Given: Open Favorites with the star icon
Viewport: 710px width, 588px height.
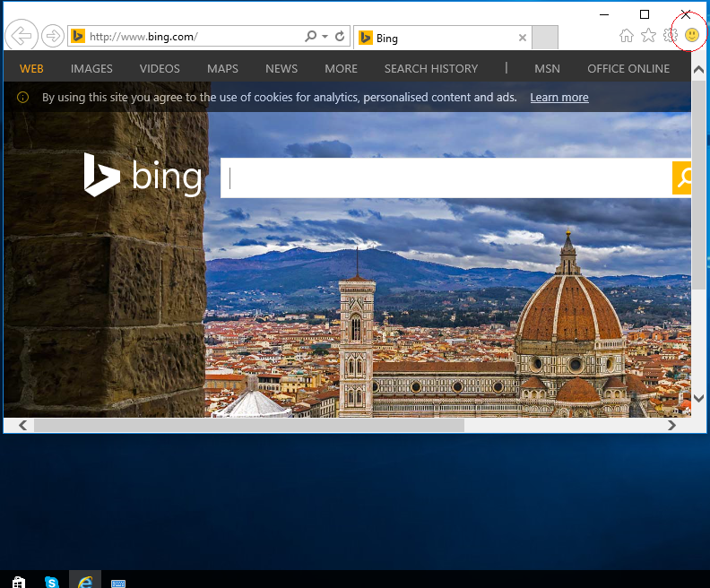Looking at the screenshot, I should pos(648,35).
